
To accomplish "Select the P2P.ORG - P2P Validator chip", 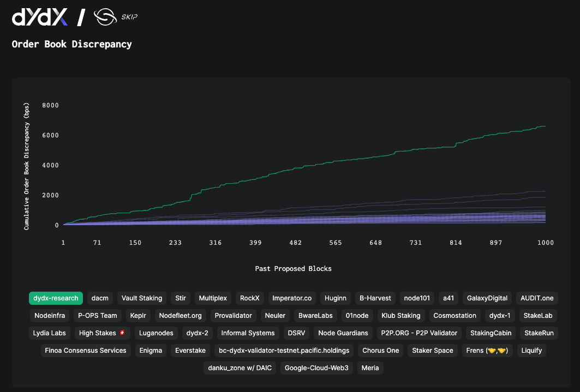I will 419,333.
